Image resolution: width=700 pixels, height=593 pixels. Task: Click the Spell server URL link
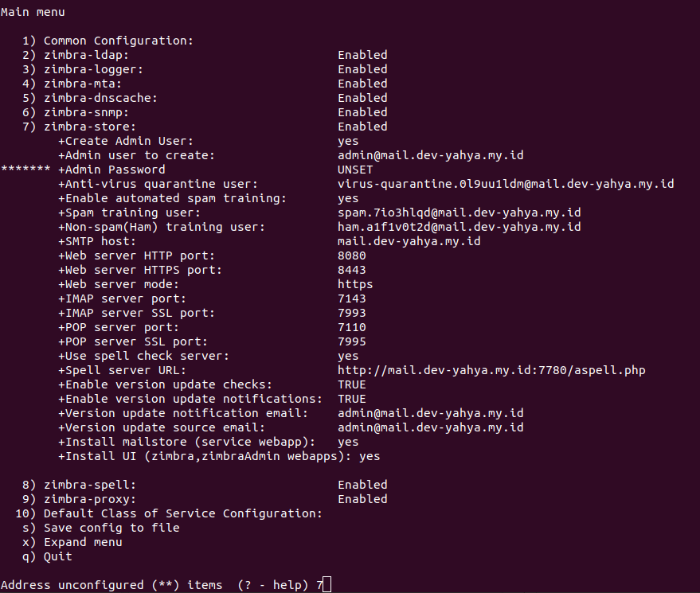click(x=491, y=370)
